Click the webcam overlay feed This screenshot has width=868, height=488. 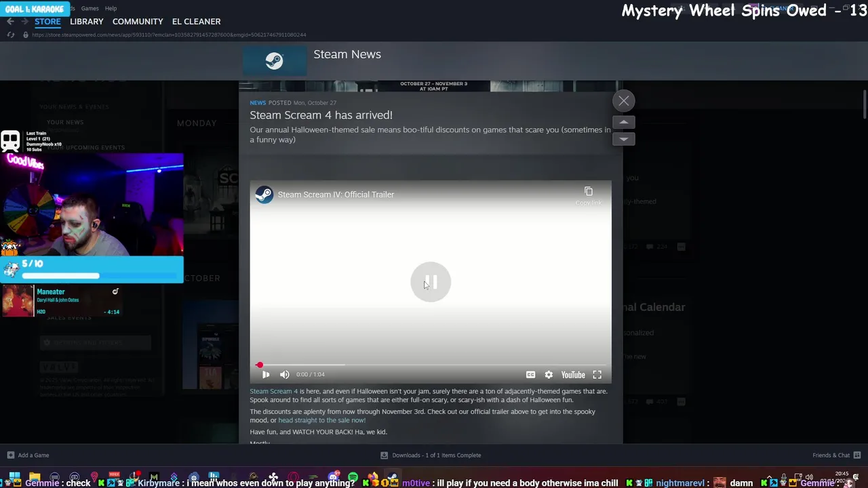[92, 205]
